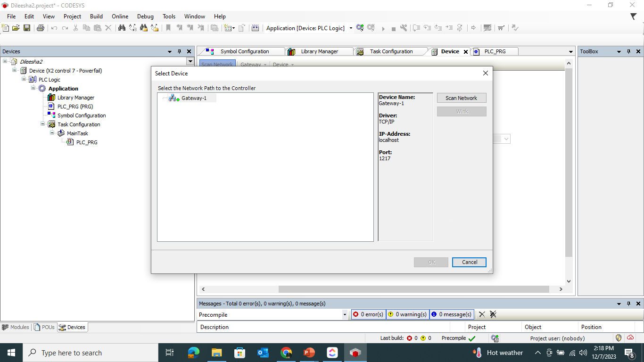The height and width of the screenshot is (362, 644).
Task: Click the Build wrench icon in the toolbar
Action: pyautogui.click(x=404, y=28)
